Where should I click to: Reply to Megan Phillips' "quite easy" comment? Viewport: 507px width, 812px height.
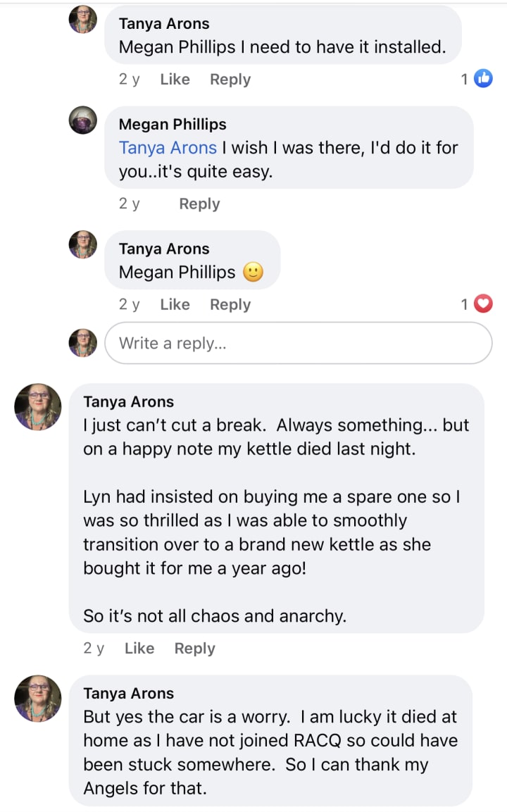click(x=199, y=204)
